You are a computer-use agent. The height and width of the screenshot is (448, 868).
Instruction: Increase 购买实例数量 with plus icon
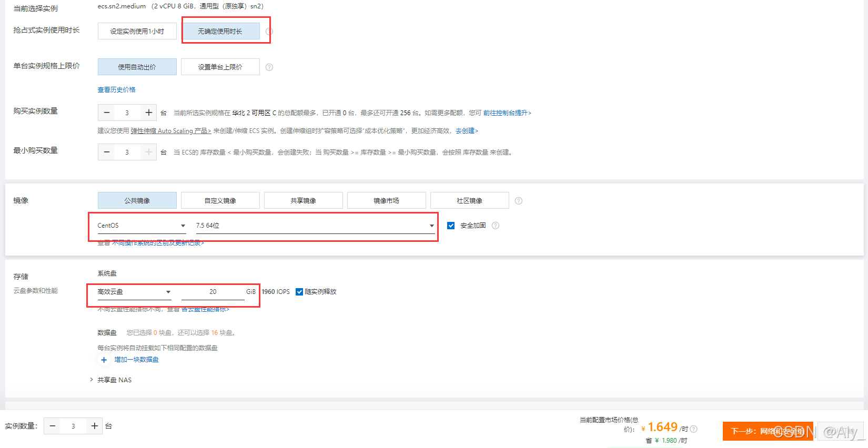click(149, 113)
